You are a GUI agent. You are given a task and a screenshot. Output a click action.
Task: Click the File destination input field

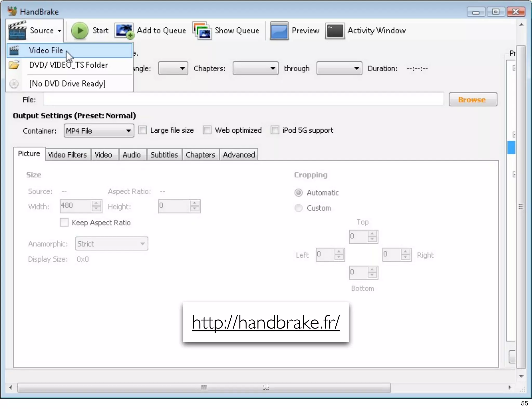click(243, 99)
